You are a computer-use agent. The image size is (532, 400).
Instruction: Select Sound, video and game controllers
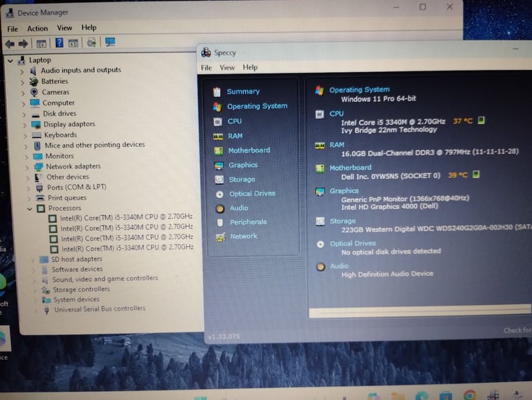[105, 279]
